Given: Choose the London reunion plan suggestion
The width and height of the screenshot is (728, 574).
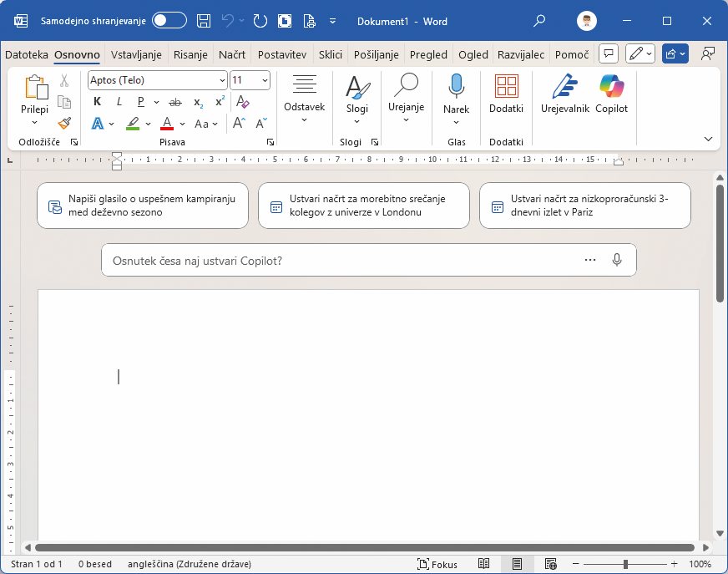Looking at the screenshot, I should click(363, 206).
